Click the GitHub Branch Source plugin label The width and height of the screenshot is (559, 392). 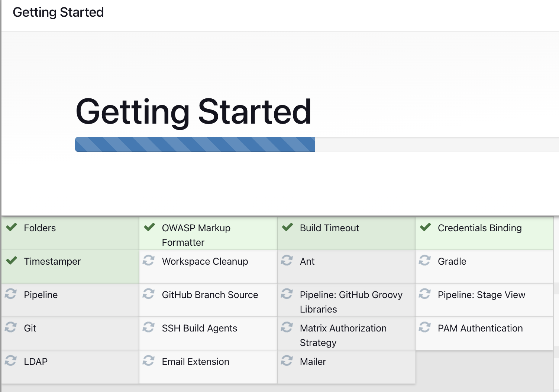click(210, 295)
